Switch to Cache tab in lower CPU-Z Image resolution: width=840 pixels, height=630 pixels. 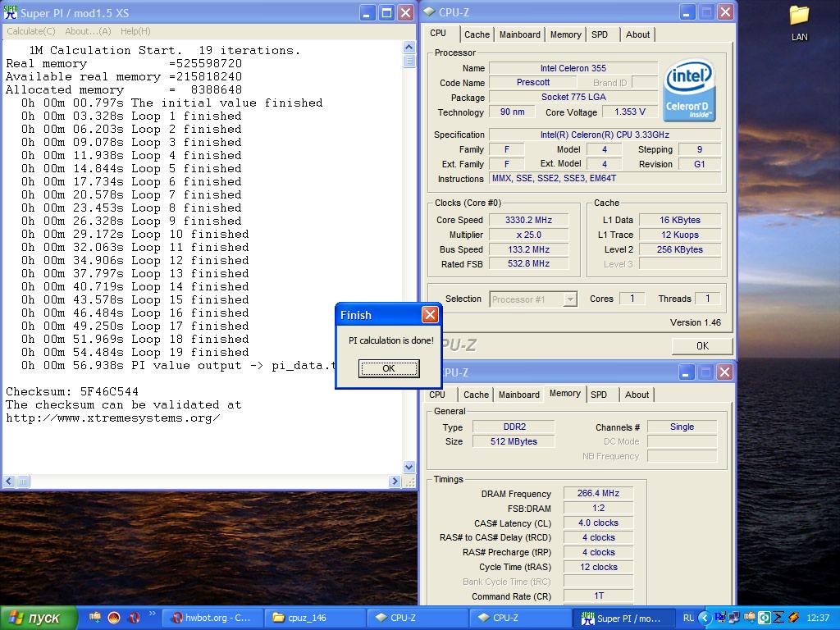click(476, 395)
